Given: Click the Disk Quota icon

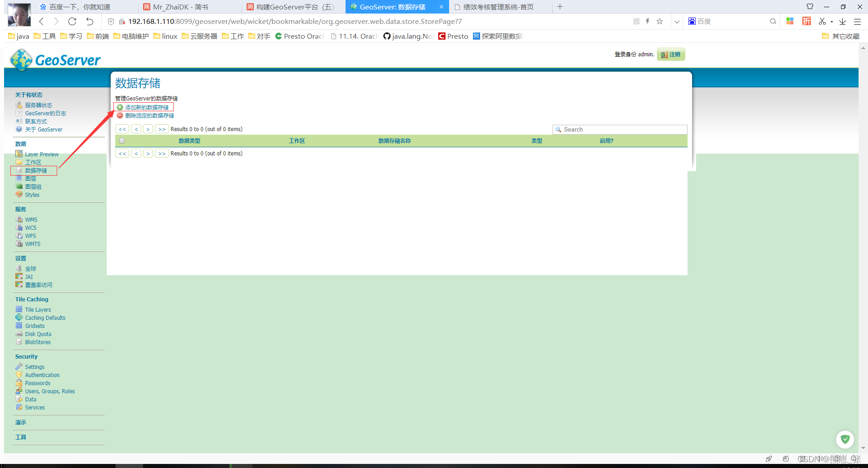Looking at the screenshot, I should tap(19, 334).
